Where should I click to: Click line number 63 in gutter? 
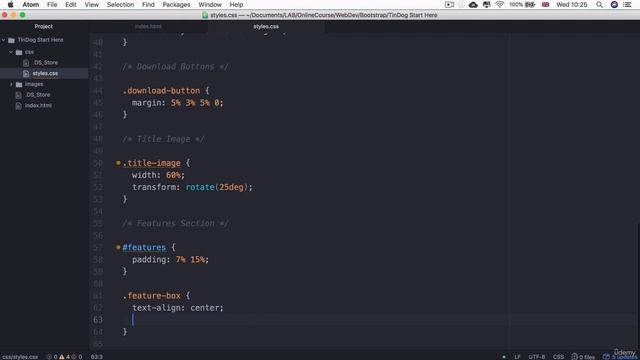point(98,320)
